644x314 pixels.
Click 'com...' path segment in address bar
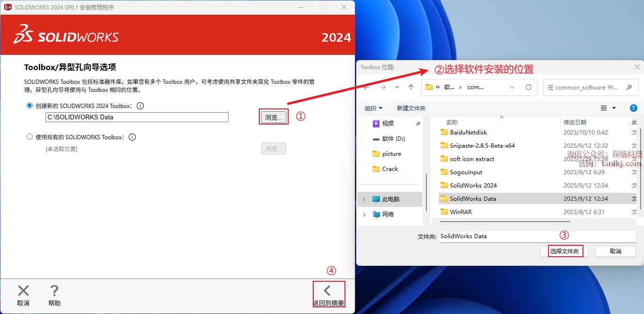pos(476,87)
